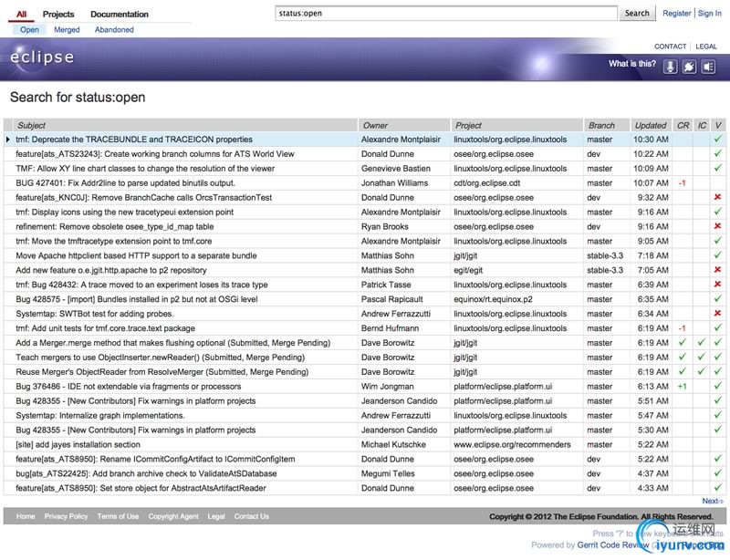Image resolution: width=730 pixels, height=560 pixels.
Task: Show Abandoned changes
Action: pyautogui.click(x=114, y=29)
